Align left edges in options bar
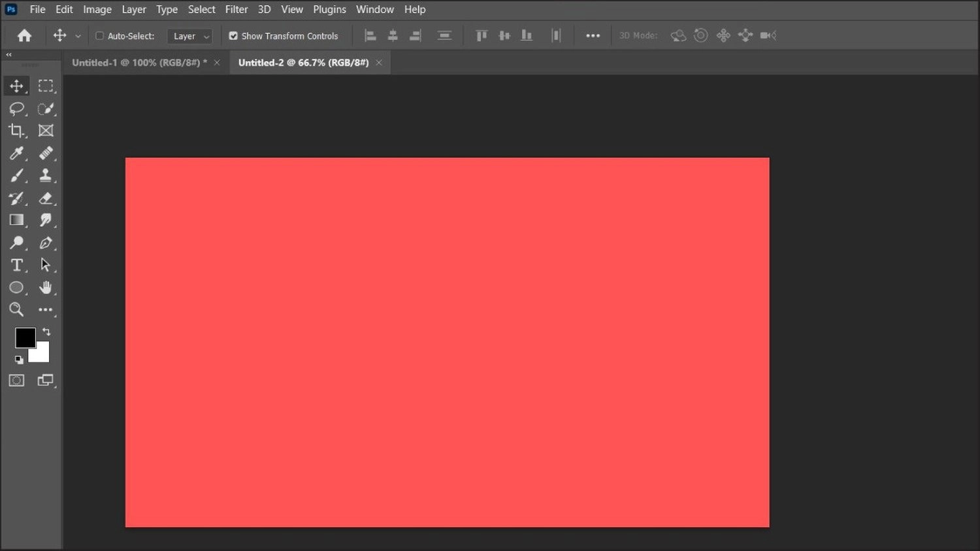This screenshot has height=551, width=980. pyautogui.click(x=370, y=36)
